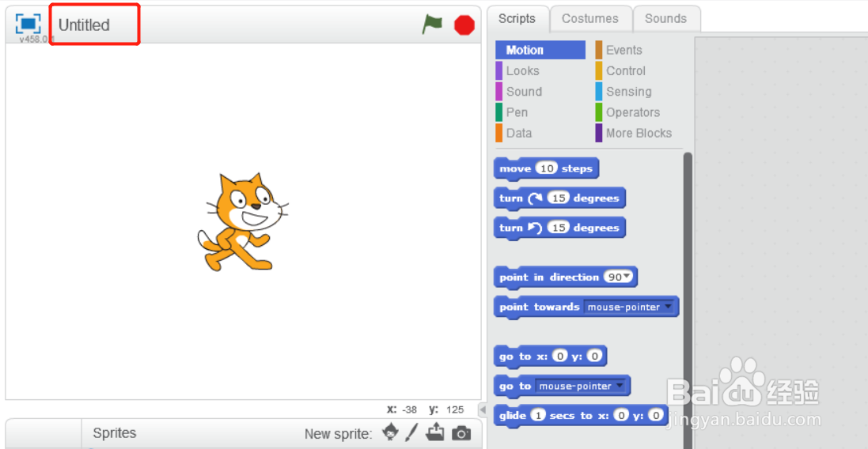Open the direction 90 dropdown arrow

tap(627, 277)
